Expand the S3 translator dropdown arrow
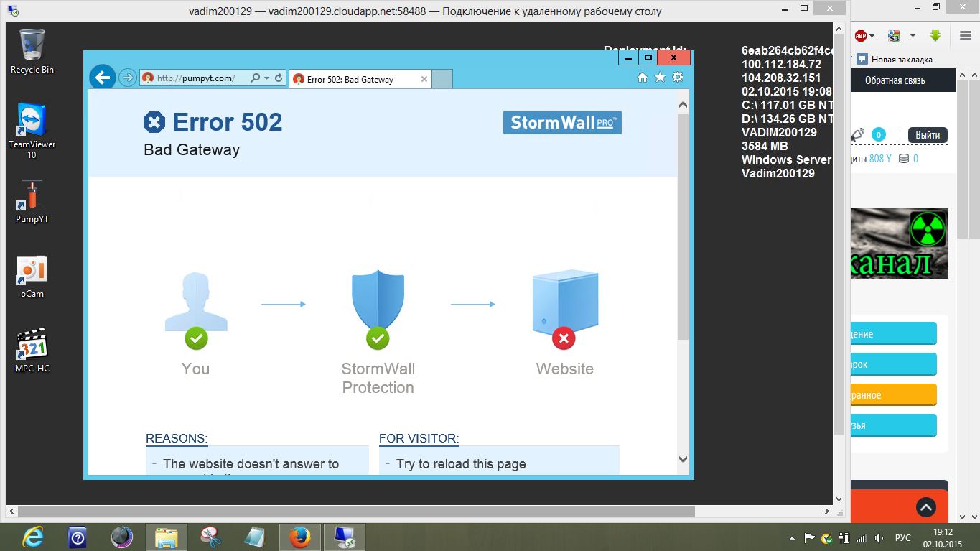This screenshot has width=980, height=551. (913, 35)
